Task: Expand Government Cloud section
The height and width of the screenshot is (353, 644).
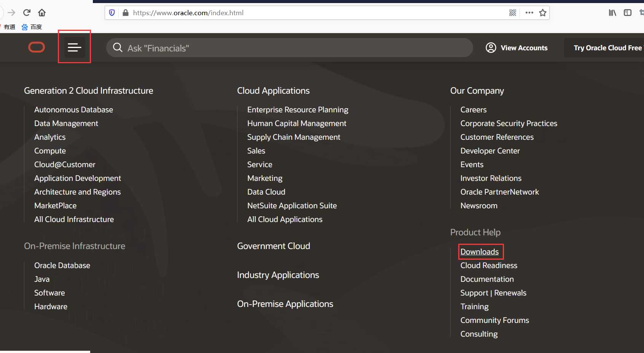Action: coord(274,246)
